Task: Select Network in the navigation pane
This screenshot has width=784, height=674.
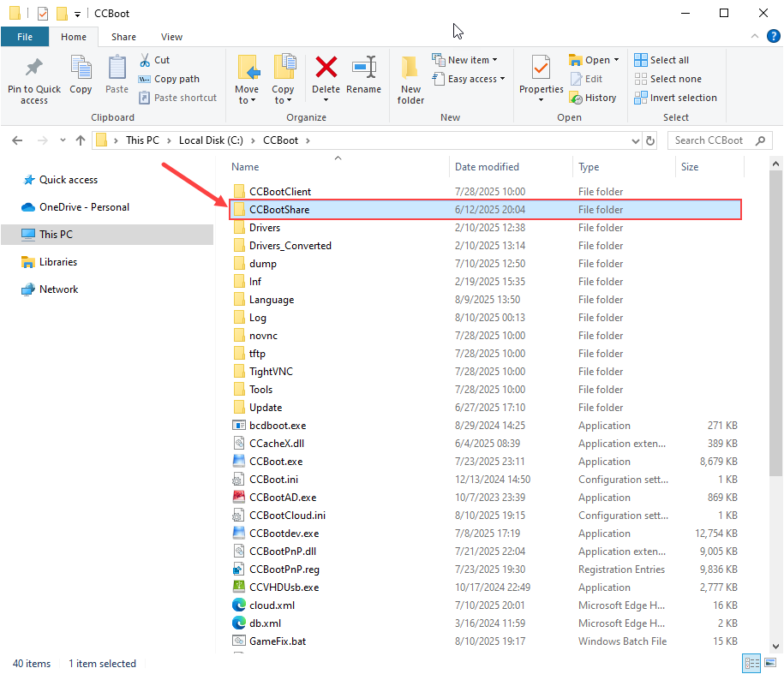Action: (x=58, y=289)
